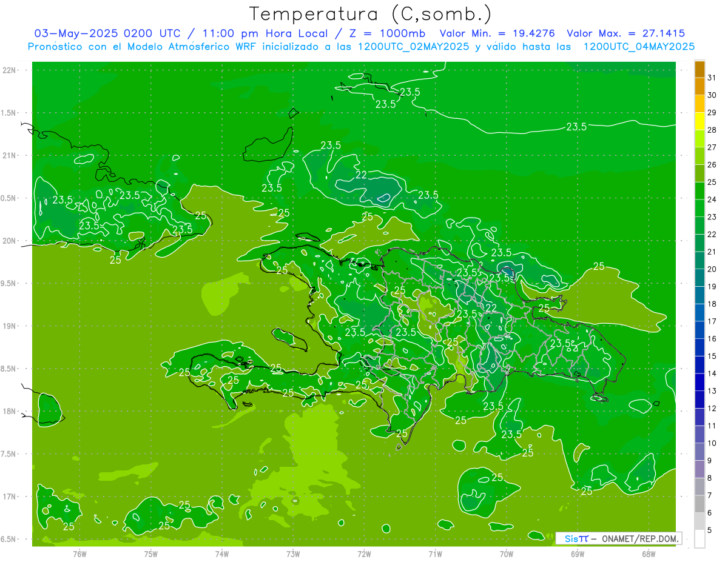Pick the yellow swatch between 28 and 29
The image size is (728, 562).
pyautogui.click(x=699, y=121)
